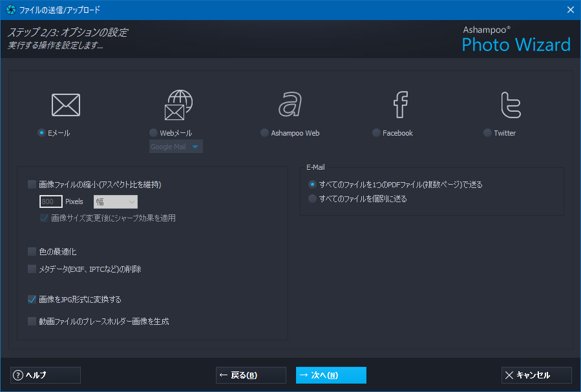Click the Pixels unit label
Image resolution: width=581 pixels, height=392 pixels.
74,201
